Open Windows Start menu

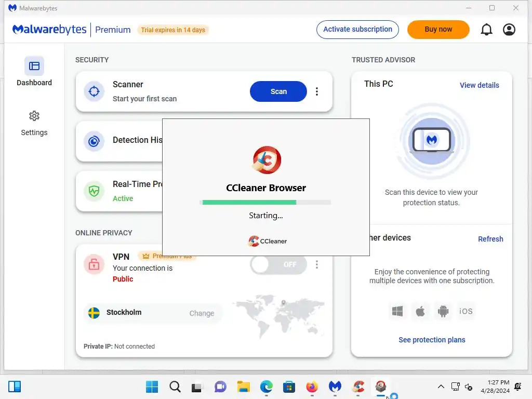tap(152, 387)
